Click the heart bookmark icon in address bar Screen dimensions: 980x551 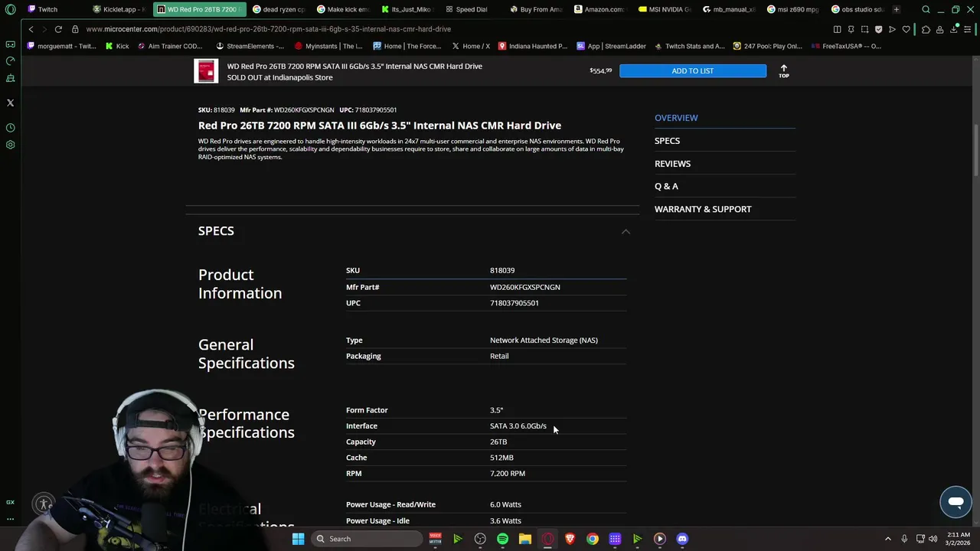[x=906, y=29]
